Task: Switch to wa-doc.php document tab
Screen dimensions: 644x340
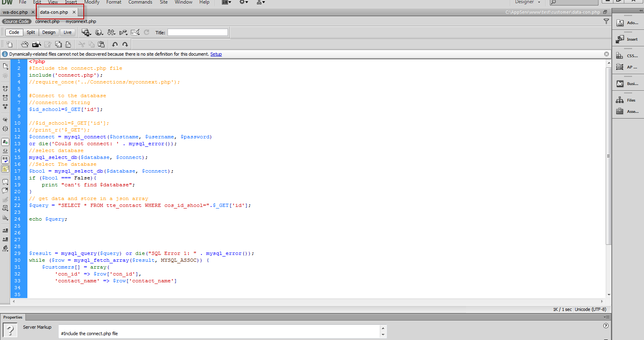Action: 15,12
